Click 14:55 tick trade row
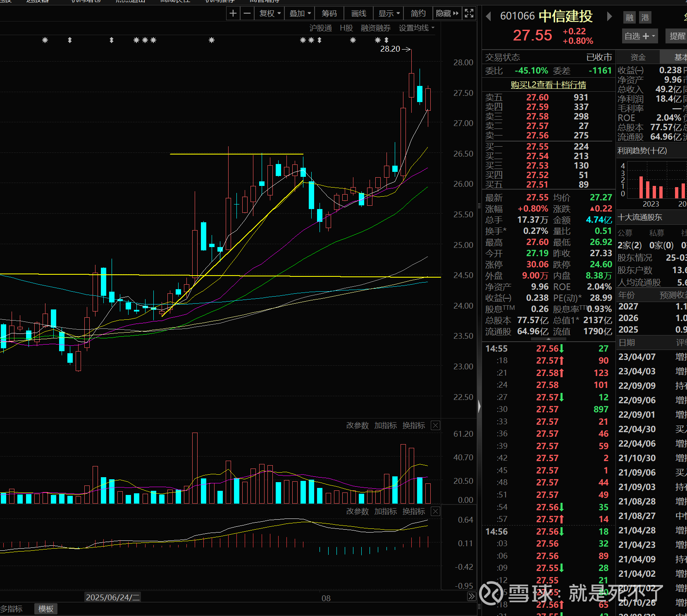687x616 pixels. (x=549, y=349)
